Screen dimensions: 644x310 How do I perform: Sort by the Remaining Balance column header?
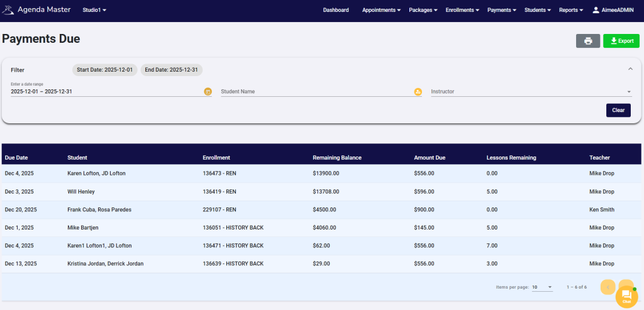click(x=337, y=157)
